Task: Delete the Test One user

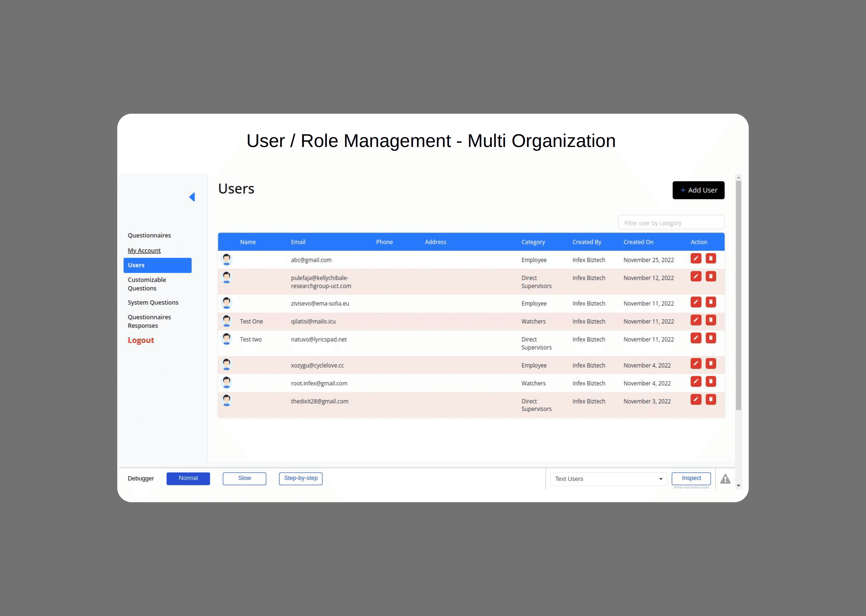Action: (x=711, y=320)
